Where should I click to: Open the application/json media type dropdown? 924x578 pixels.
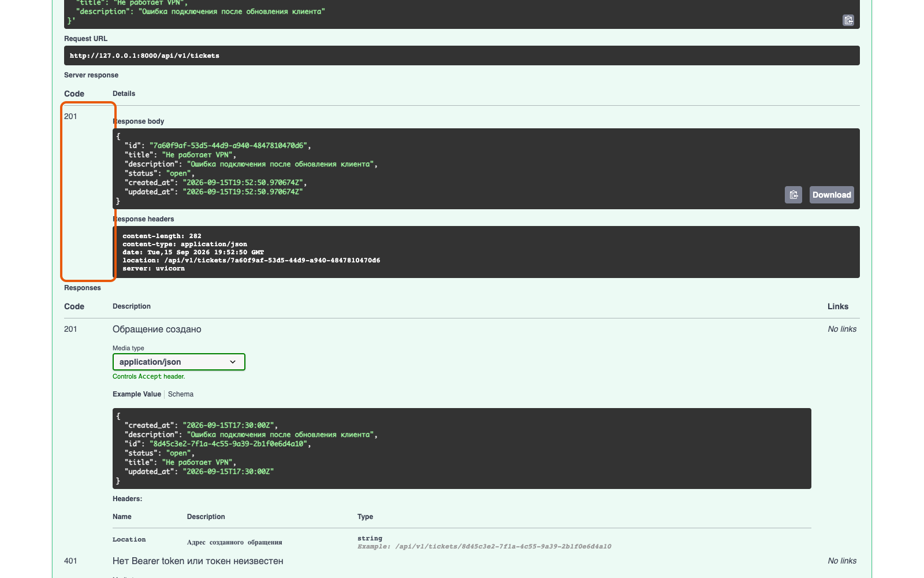click(x=179, y=362)
